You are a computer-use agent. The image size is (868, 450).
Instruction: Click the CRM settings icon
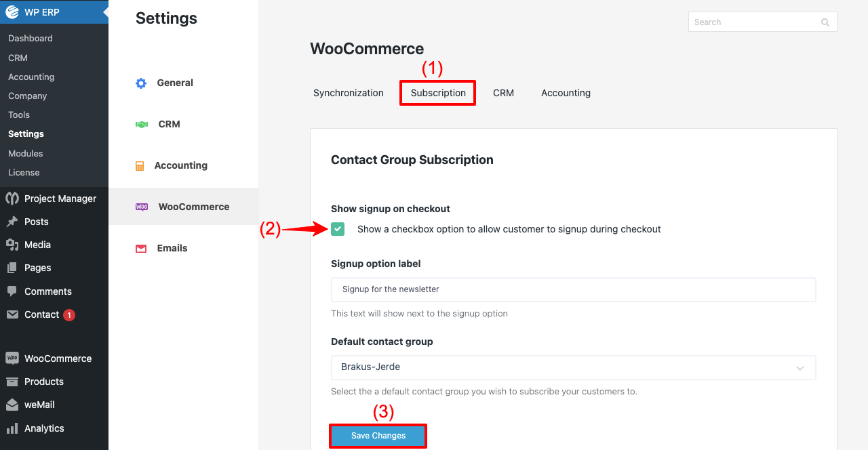coord(140,124)
